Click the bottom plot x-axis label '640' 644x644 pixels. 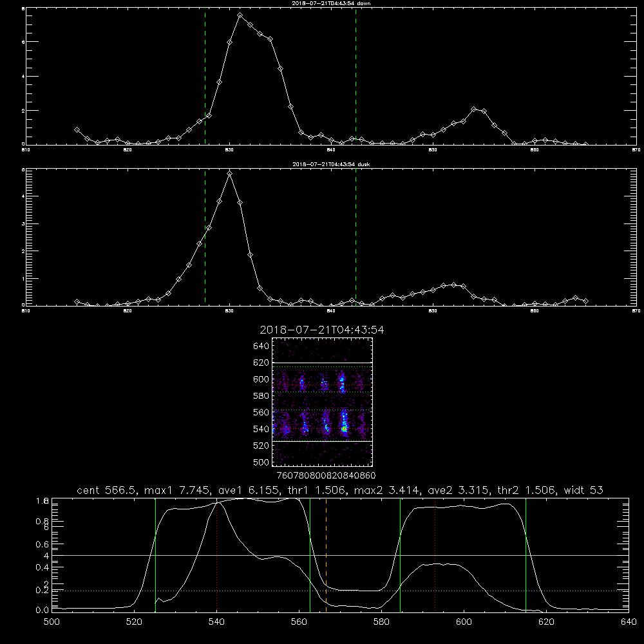pyautogui.click(x=629, y=621)
